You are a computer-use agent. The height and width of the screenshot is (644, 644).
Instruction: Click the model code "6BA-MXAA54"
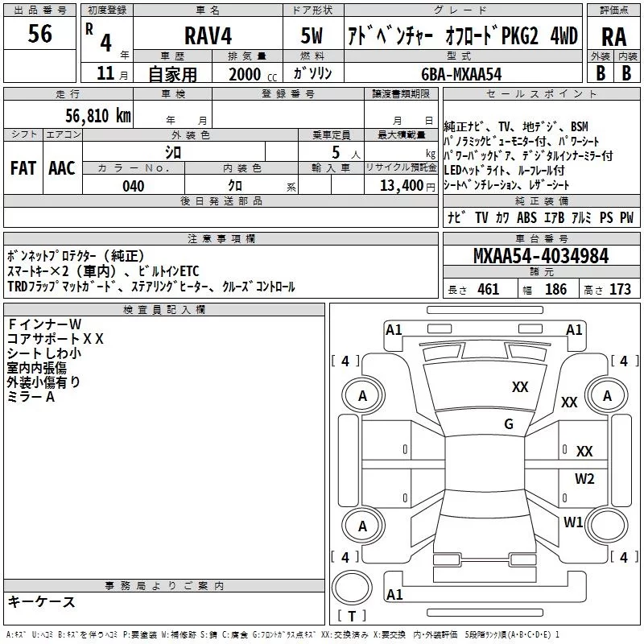(x=461, y=74)
